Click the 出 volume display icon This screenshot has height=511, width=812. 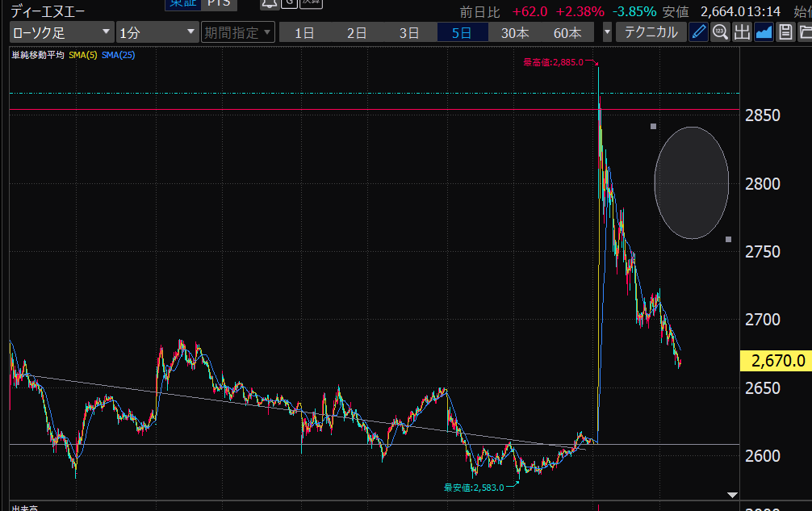(742, 33)
